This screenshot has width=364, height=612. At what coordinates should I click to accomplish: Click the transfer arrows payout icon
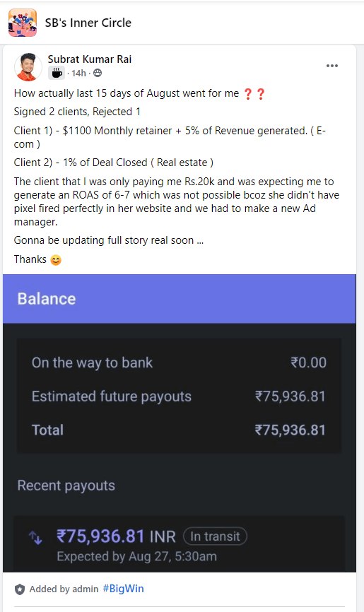click(x=35, y=538)
